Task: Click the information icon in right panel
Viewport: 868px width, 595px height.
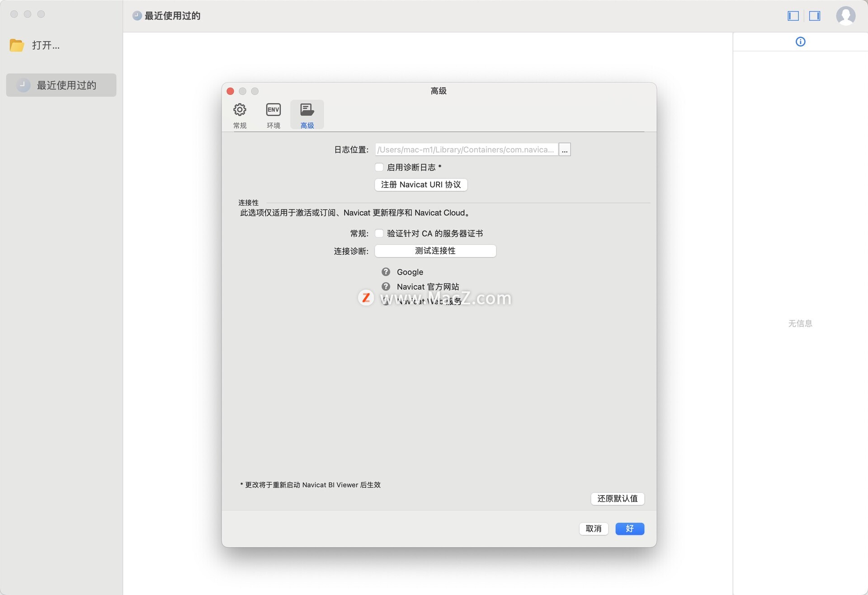Action: click(800, 42)
